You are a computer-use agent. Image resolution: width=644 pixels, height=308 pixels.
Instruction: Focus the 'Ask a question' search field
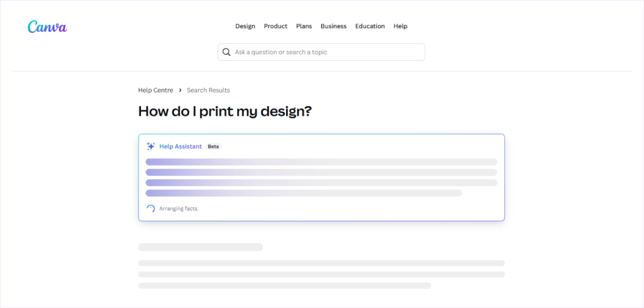coord(327,52)
